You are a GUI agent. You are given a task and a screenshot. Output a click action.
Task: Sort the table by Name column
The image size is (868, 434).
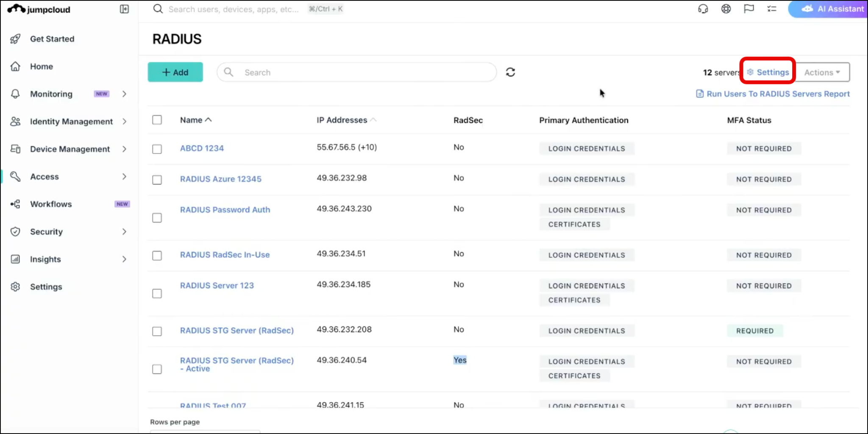click(195, 120)
